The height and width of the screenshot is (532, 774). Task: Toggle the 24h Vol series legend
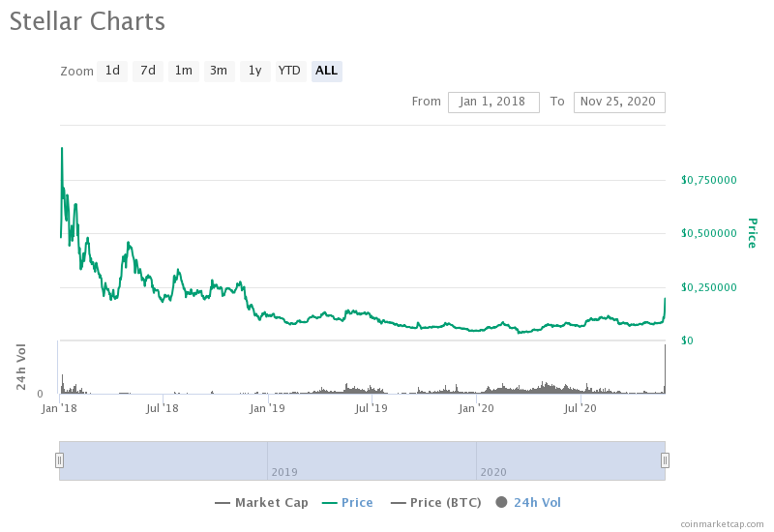point(528,502)
